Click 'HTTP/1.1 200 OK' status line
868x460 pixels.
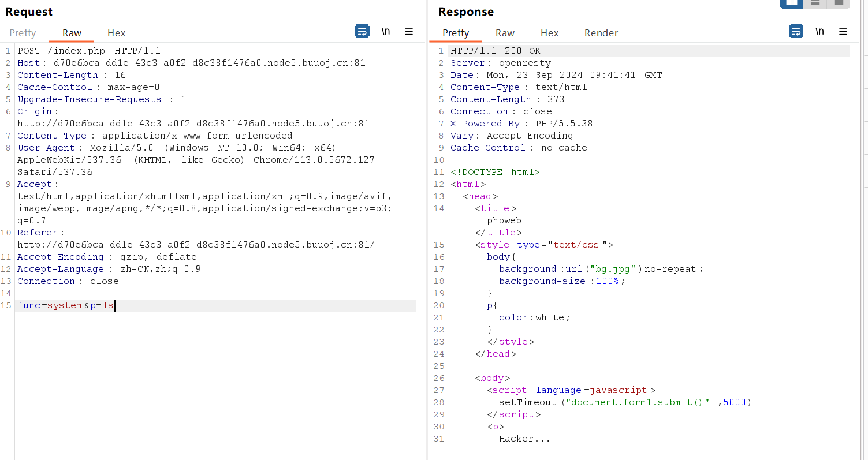click(496, 51)
